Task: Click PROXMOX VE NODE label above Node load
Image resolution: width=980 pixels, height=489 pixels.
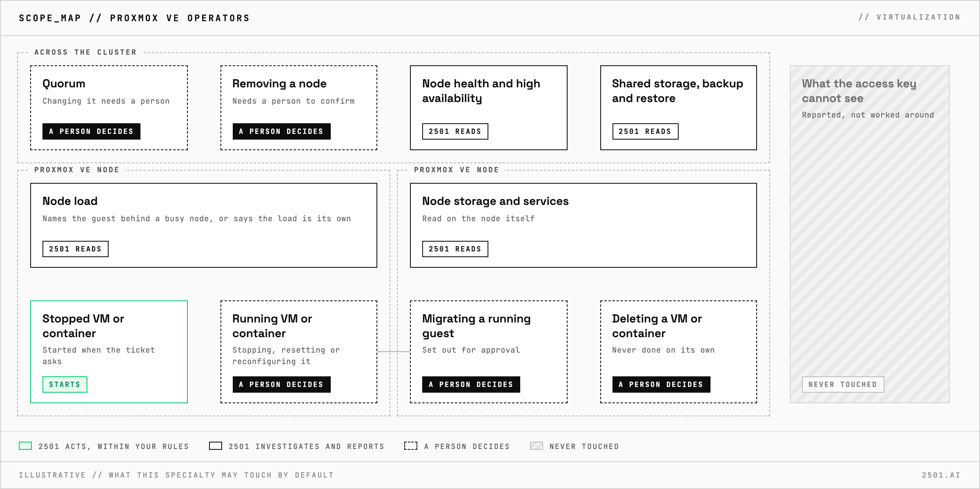Action: [77, 170]
